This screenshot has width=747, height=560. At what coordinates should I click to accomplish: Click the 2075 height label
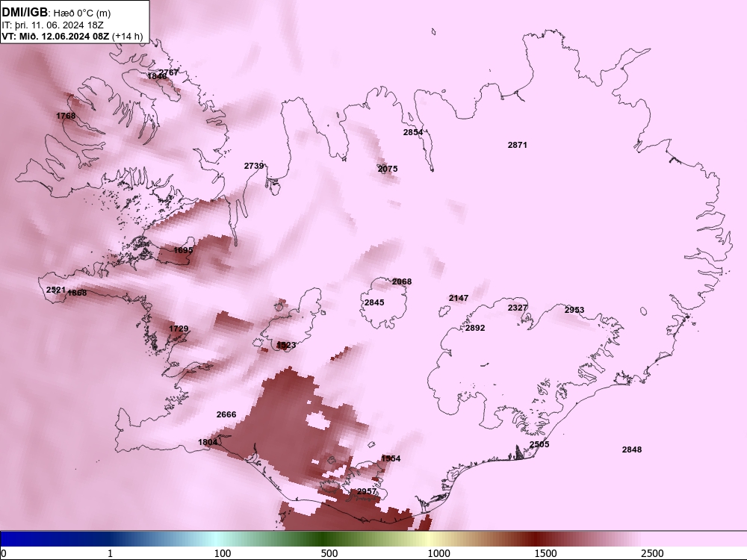(x=388, y=169)
